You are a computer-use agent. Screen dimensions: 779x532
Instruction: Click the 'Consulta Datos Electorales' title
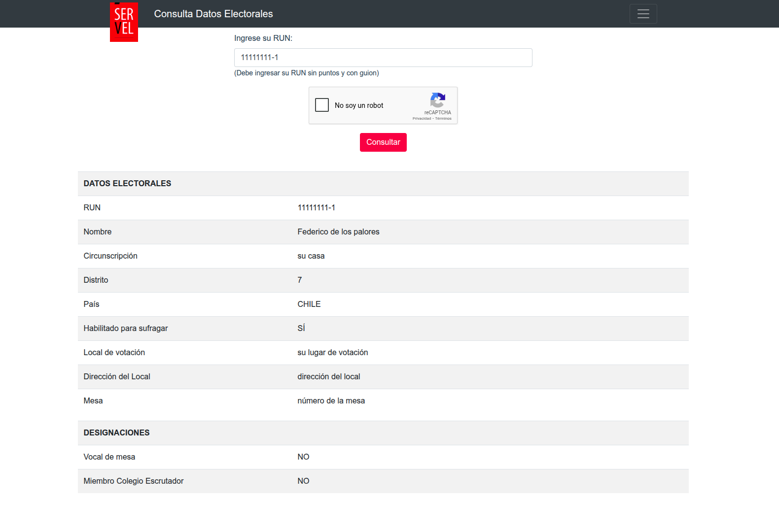click(213, 14)
